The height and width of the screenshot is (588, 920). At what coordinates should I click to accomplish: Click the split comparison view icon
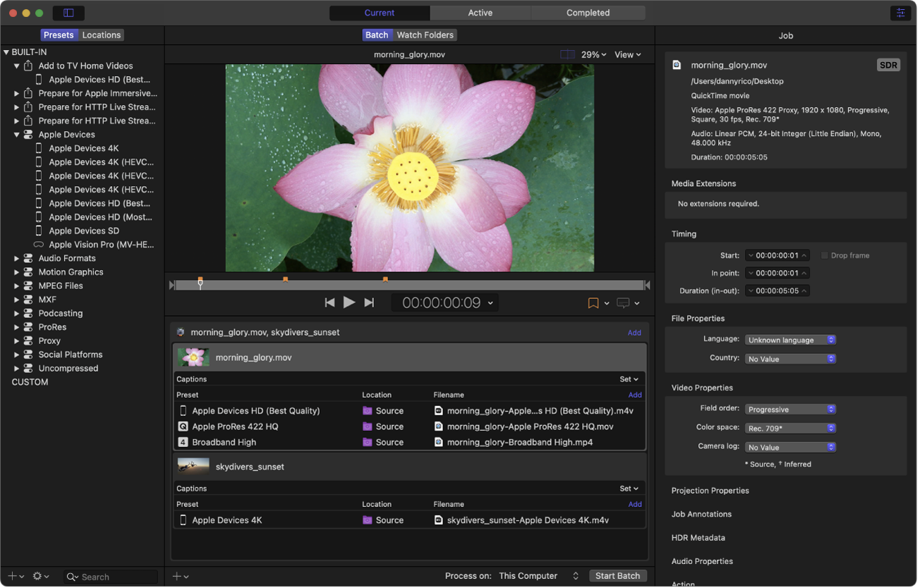pos(567,54)
